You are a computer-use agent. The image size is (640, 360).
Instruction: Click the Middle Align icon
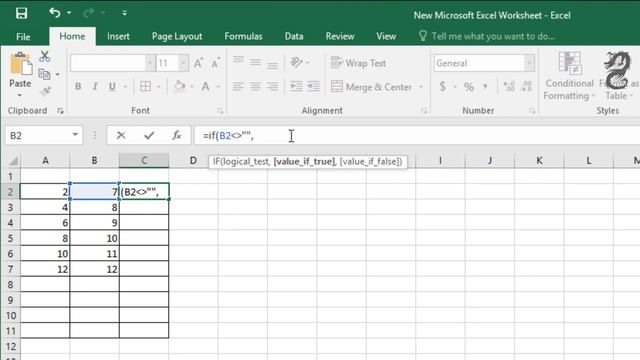click(x=255, y=63)
